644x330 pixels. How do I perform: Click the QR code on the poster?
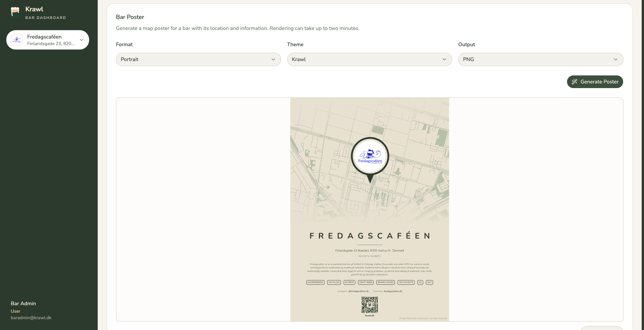pyautogui.click(x=370, y=305)
